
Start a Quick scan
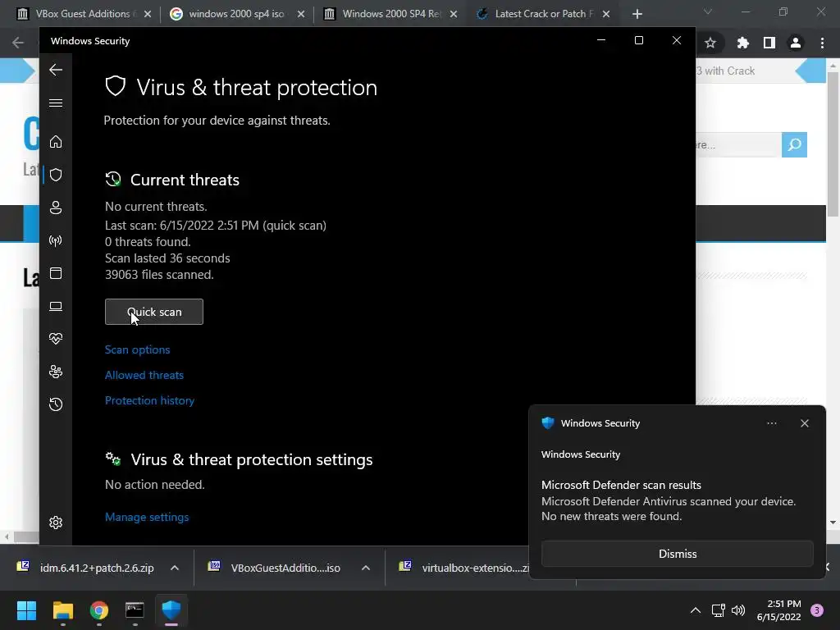(153, 312)
